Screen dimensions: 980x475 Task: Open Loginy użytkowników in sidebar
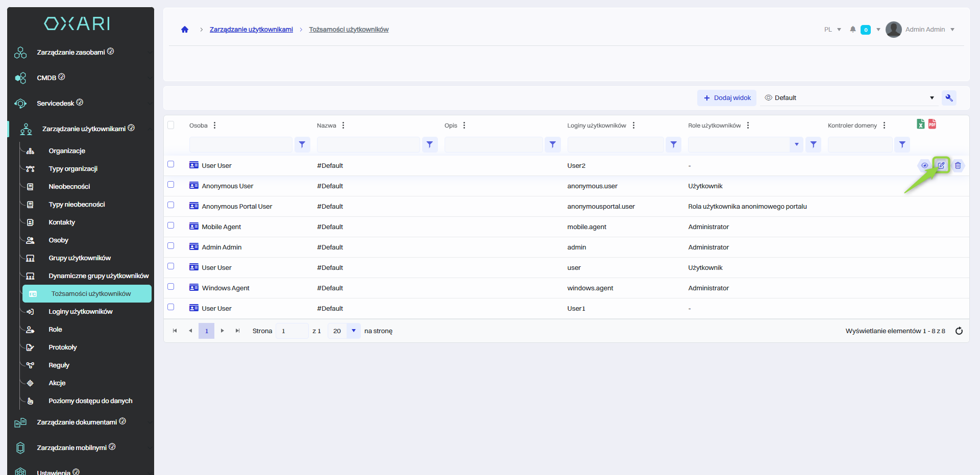point(80,312)
